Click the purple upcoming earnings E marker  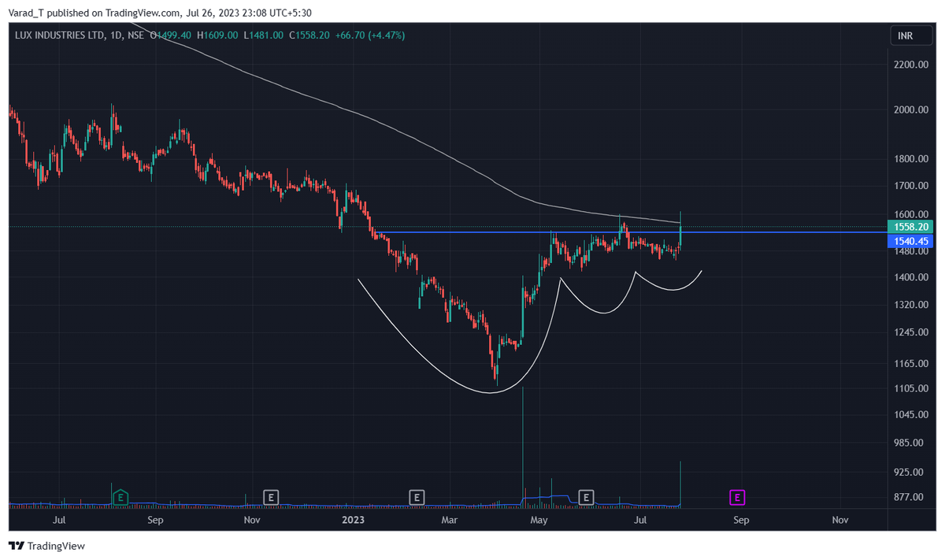tap(737, 497)
